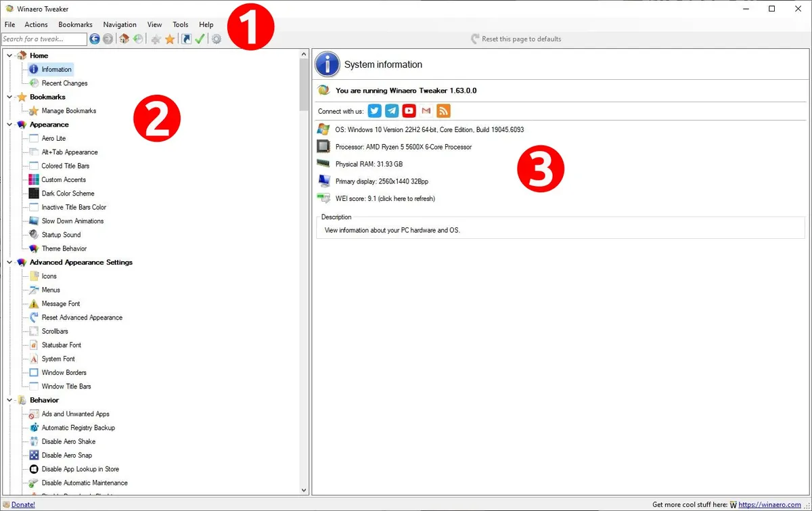
Task: Click the Donate! link in the status bar
Action: [x=21, y=504]
